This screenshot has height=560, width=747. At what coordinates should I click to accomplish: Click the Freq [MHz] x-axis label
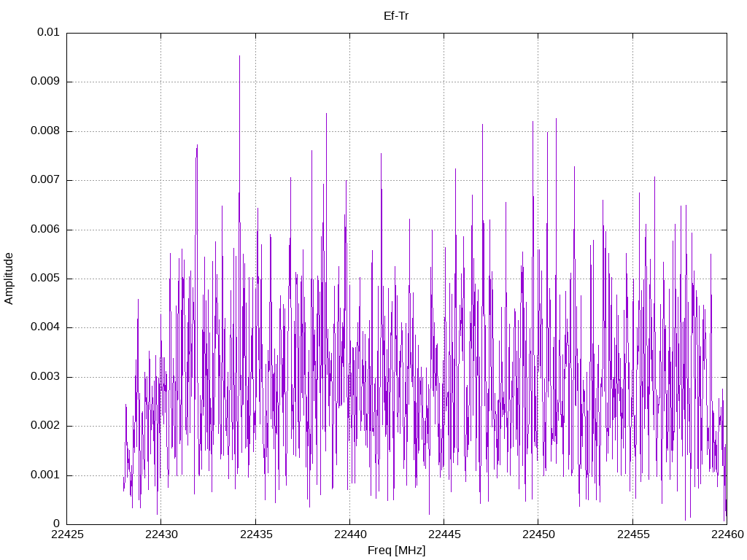pos(396,551)
